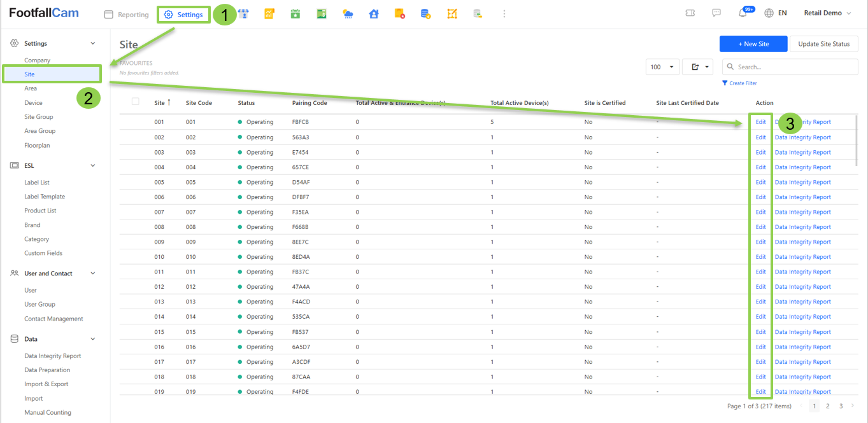
Task: Click Edit for site 005
Action: [x=760, y=182]
